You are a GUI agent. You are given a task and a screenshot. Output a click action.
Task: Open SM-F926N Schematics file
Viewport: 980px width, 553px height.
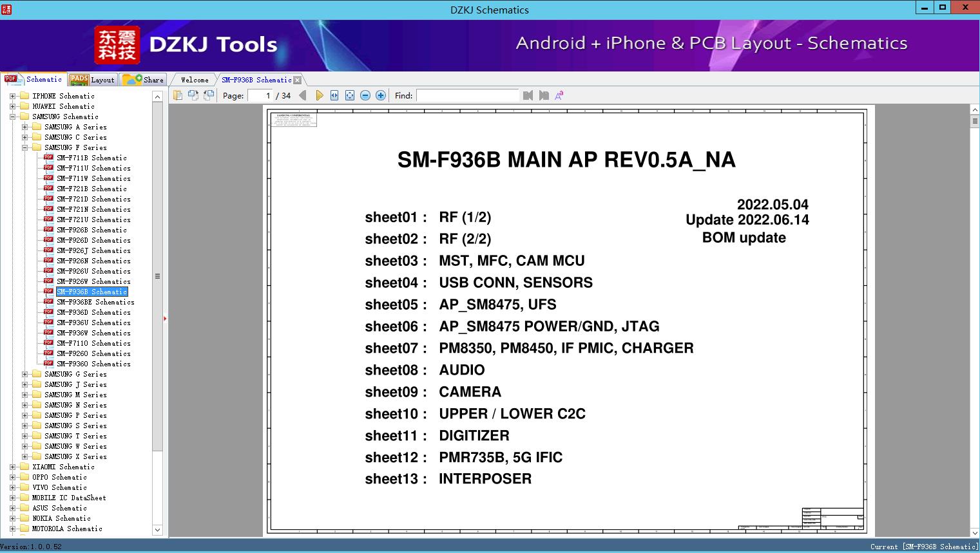tap(93, 261)
